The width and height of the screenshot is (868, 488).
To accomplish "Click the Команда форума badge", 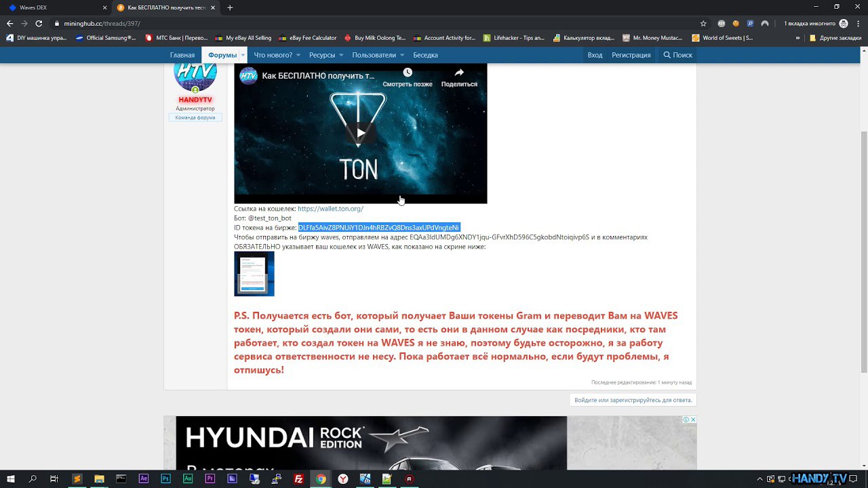I will click(x=195, y=117).
